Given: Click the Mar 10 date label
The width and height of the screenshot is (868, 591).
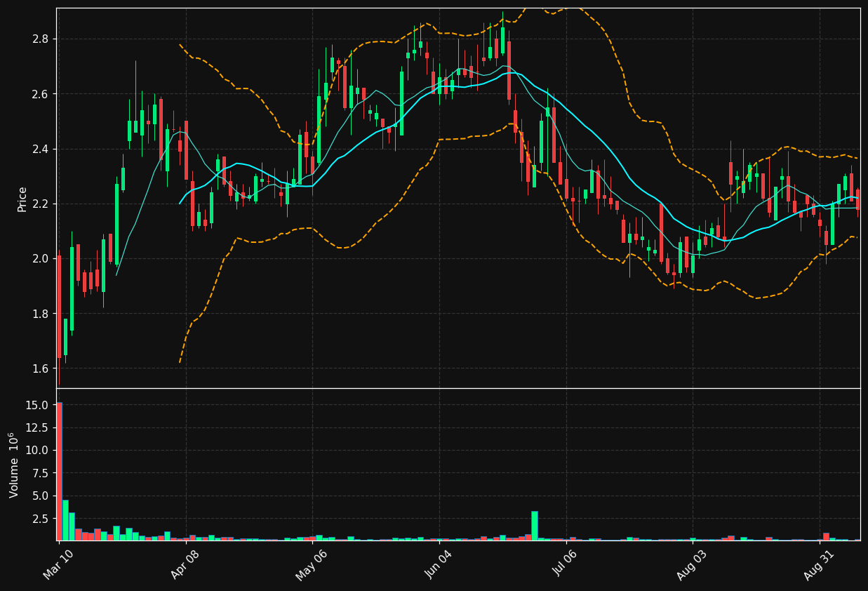Looking at the screenshot, I should (59, 565).
